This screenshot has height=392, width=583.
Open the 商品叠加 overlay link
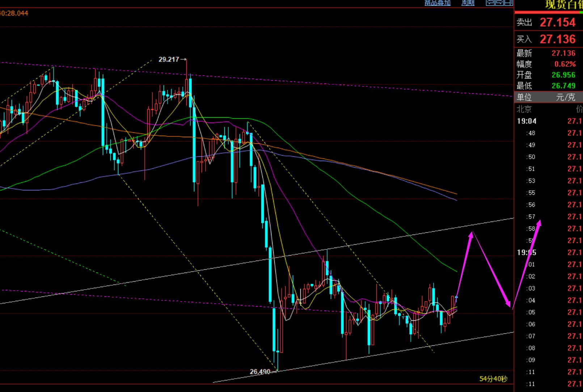pyautogui.click(x=437, y=3)
